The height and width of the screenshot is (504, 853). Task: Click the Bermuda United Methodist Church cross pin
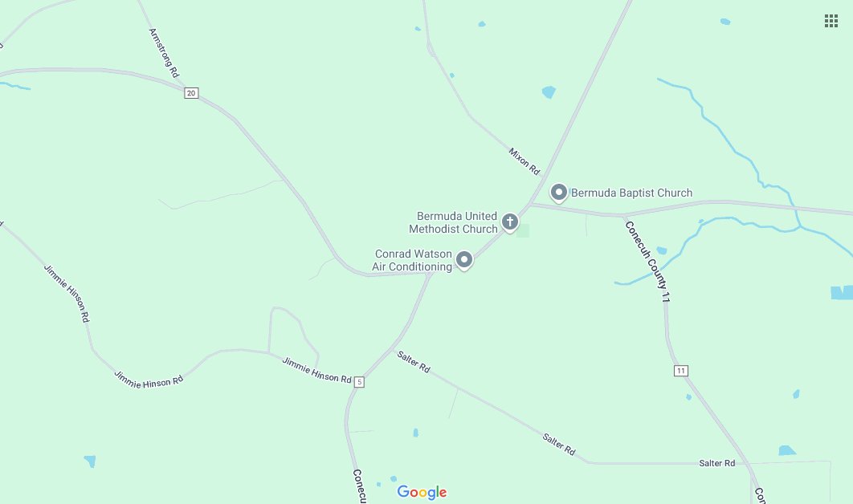510,222
